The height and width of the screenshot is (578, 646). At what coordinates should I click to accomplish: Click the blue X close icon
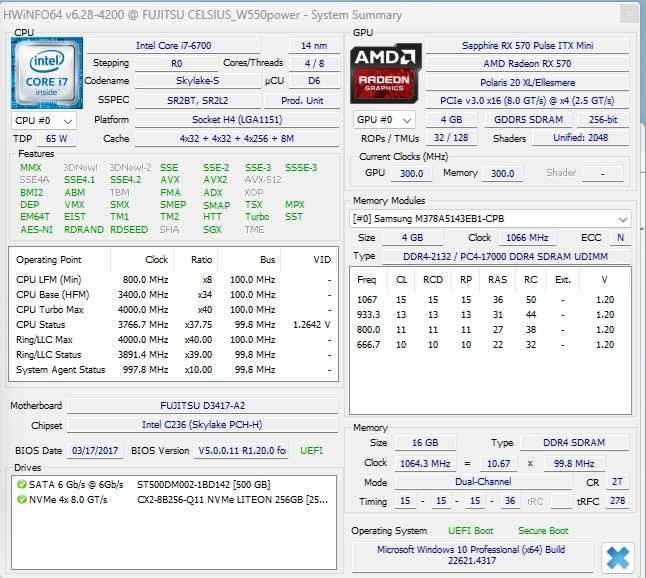(x=617, y=558)
